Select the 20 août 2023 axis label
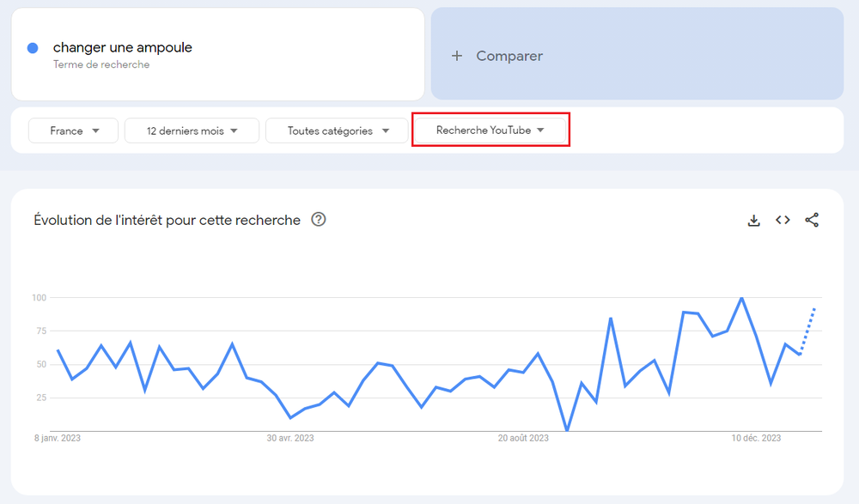Image resolution: width=859 pixels, height=504 pixels. [x=523, y=438]
